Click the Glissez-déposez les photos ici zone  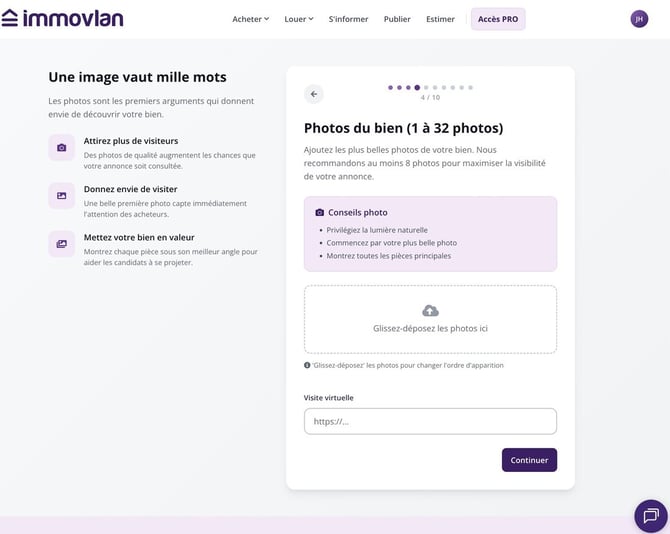(430, 320)
